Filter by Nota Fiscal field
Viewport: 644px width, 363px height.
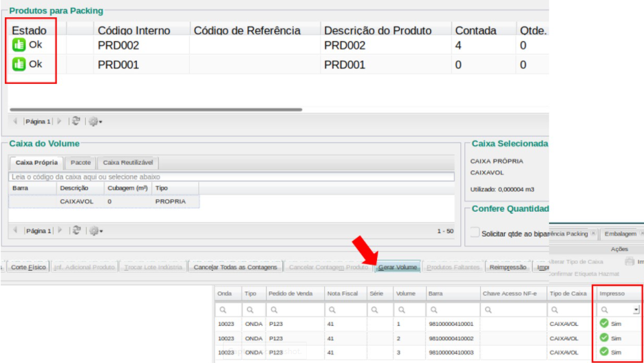point(345,309)
